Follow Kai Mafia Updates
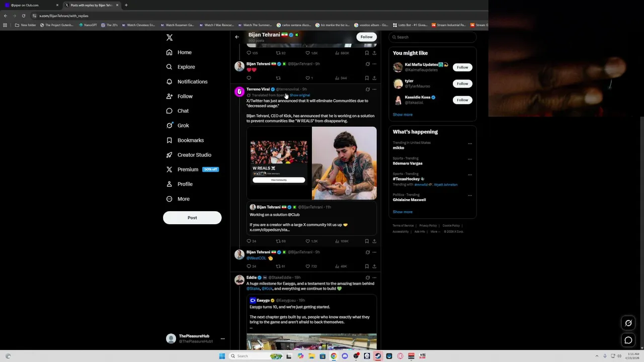Image resolution: width=644 pixels, height=362 pixels. tap(462, 67)
